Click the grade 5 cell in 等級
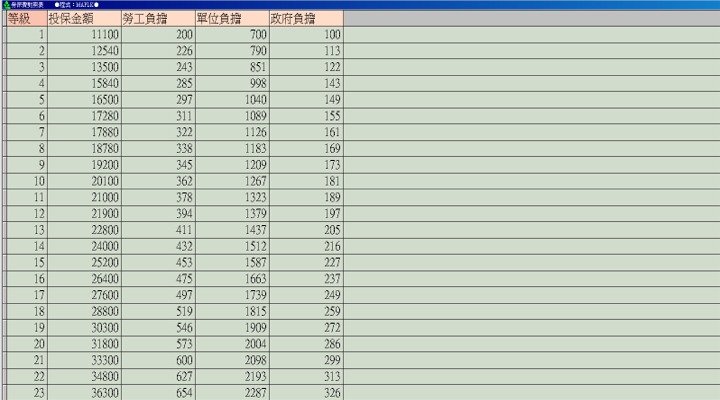The width and height of the screenshot is (720, 400). pos(26,100)
